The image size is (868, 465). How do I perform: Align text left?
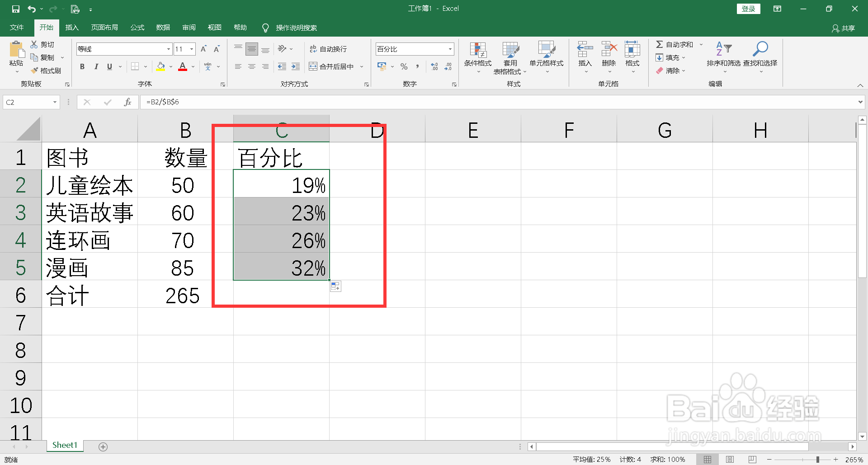pos(238,66)
